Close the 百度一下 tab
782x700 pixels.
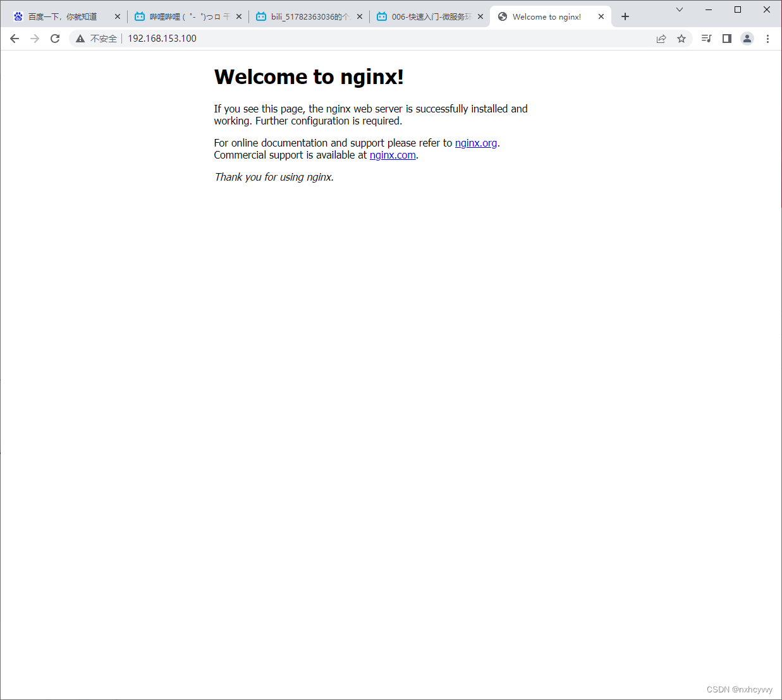pos(118,16)
